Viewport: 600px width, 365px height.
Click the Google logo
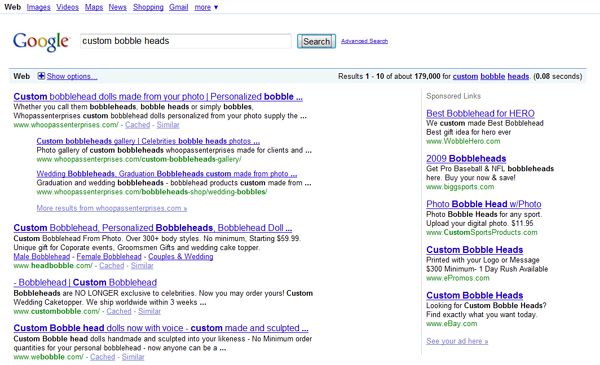(41, 41)
